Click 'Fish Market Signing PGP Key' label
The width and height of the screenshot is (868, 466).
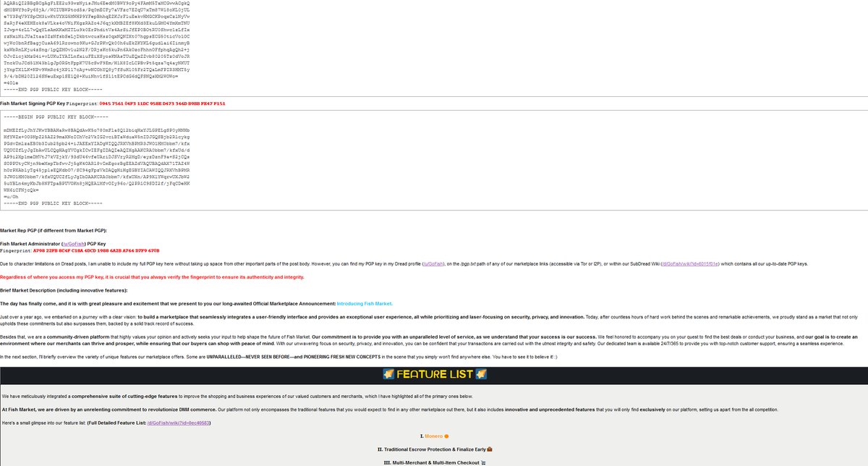point(33,104)
